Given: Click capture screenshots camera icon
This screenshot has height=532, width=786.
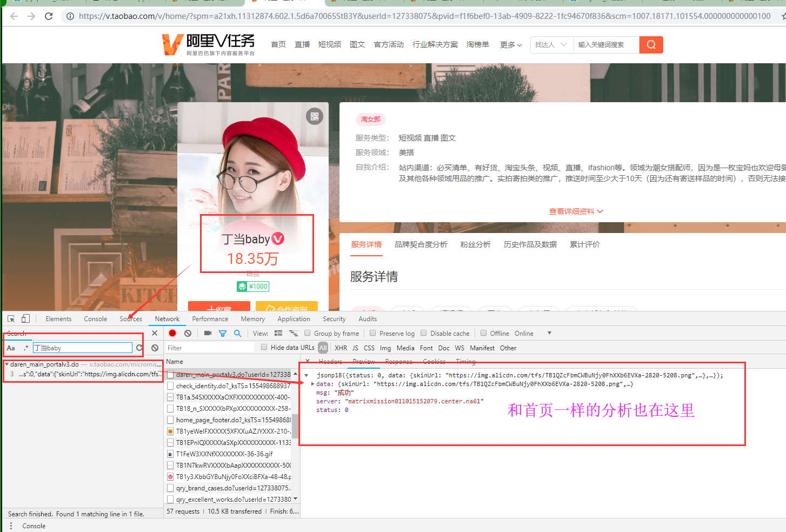Looking at the screenshot, I should click(x=208, y=334).
